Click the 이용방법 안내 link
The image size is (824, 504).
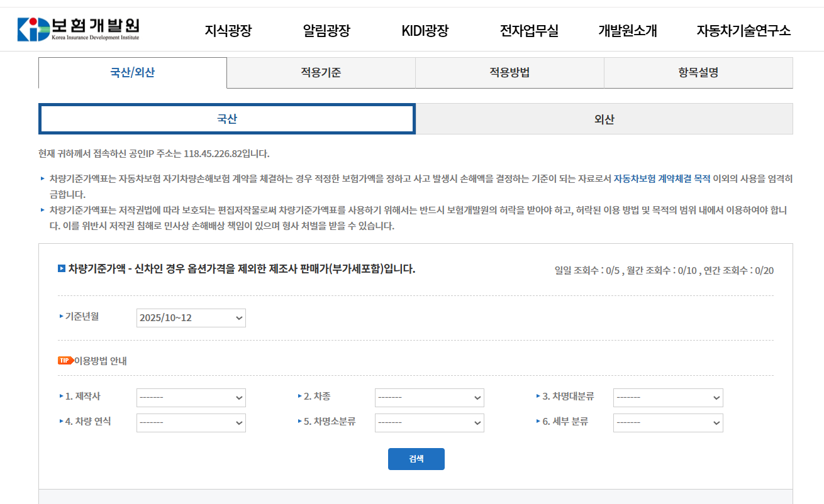tap(101, 361)
